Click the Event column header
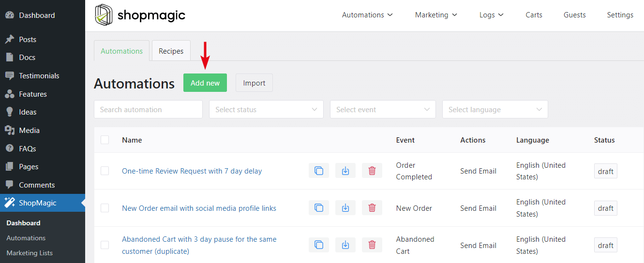644x263 pixels. point(405,140)
